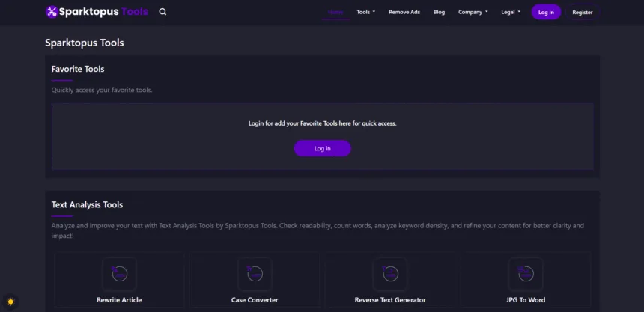Screen dimensions: 644x312
Task: Expand the Tools dropdown menu
Action: click(x=366, y=12)
